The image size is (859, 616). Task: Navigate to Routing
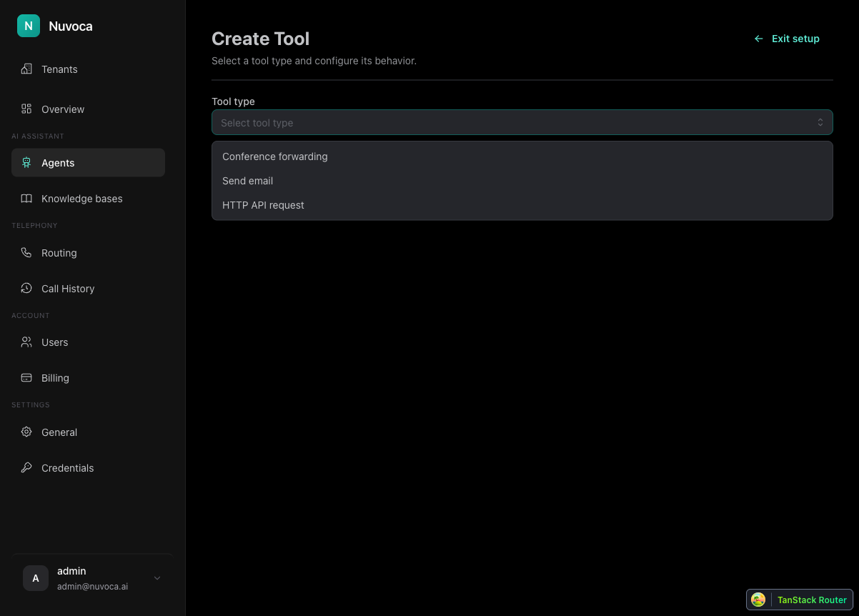[88, 253]
